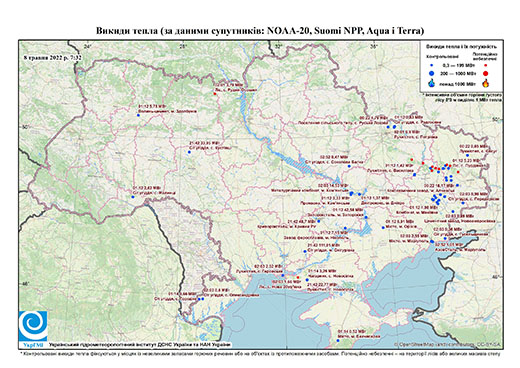Screen dimensions: 520x368
Task: Click blue marker labeled 33.91 MW
Action: point(189,152)
